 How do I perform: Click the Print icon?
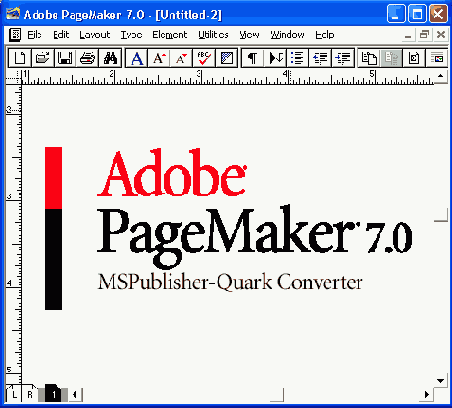[87, 58]
